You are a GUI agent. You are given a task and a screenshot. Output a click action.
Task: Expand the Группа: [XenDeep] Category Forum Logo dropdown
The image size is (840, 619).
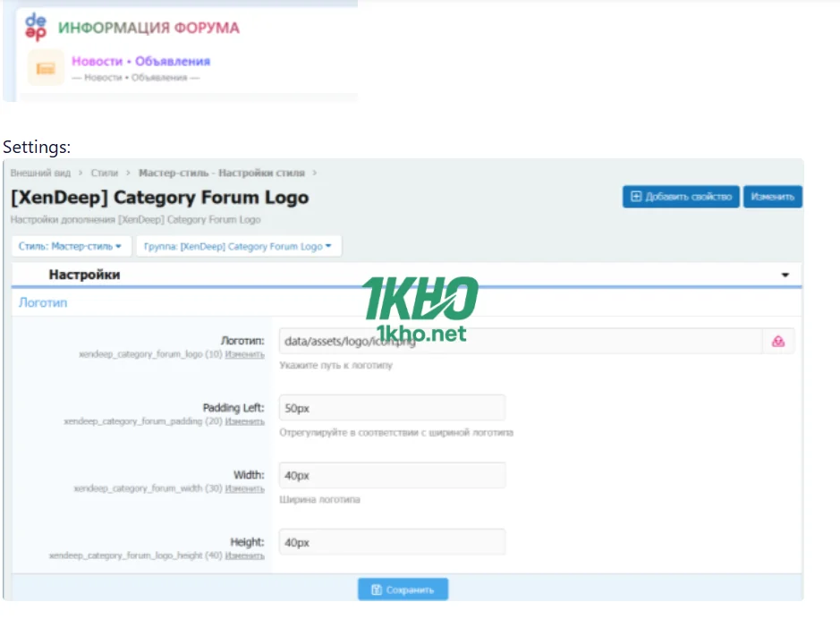(238, 246)
